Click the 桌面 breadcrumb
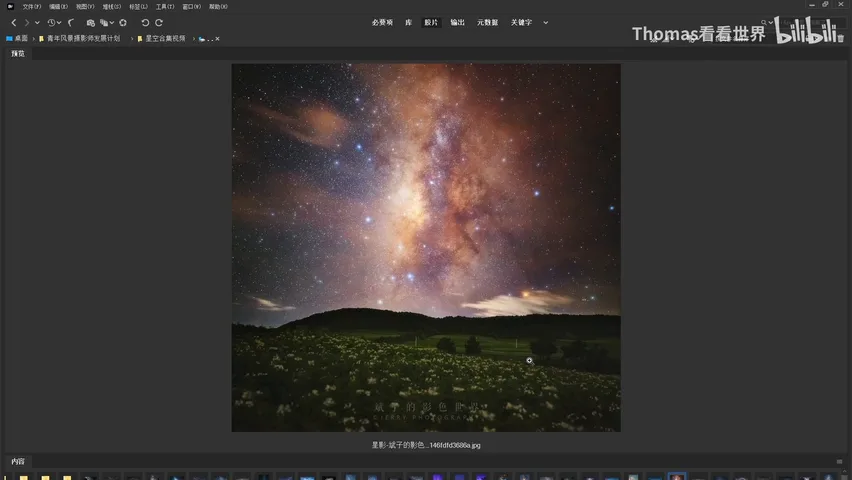Screen dimensions: 852x480 [17, 39]
